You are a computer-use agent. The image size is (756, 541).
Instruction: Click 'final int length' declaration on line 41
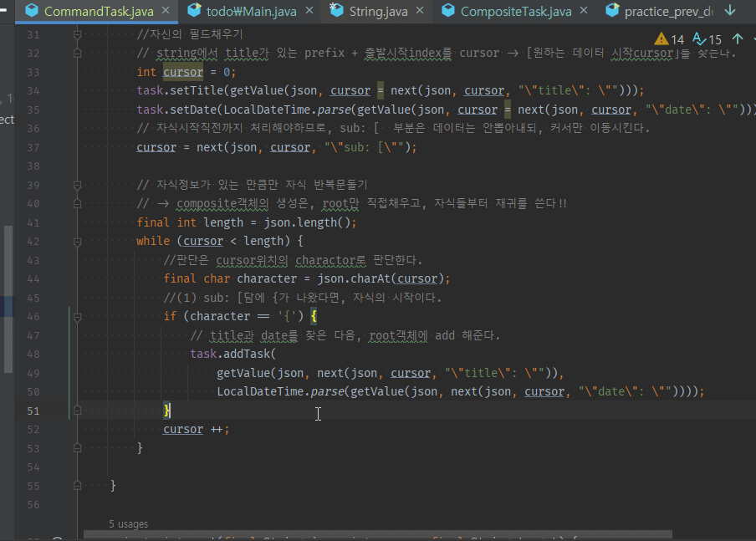(x=190, y=222)
